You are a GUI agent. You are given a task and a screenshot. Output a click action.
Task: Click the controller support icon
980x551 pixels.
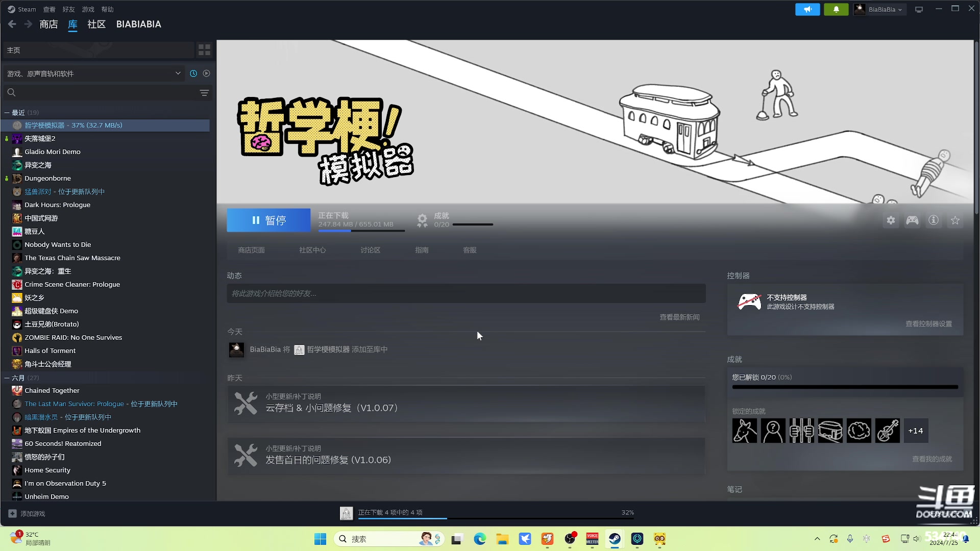pyautogui.click(x=912, y=220)
